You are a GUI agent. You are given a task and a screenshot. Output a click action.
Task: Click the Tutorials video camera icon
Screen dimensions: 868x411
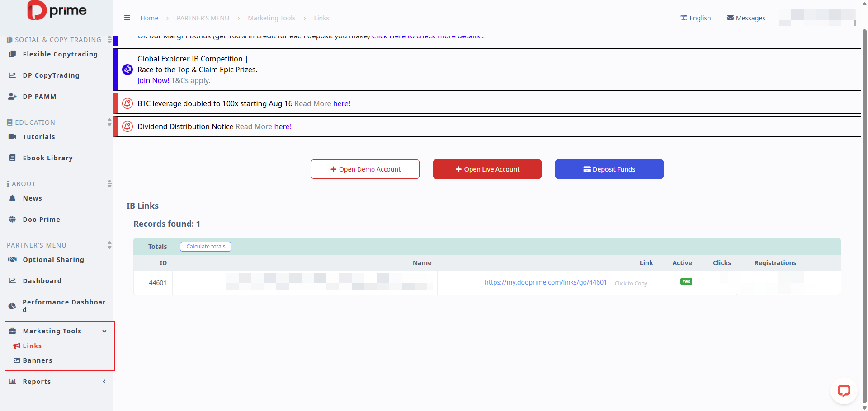(13, 137)
